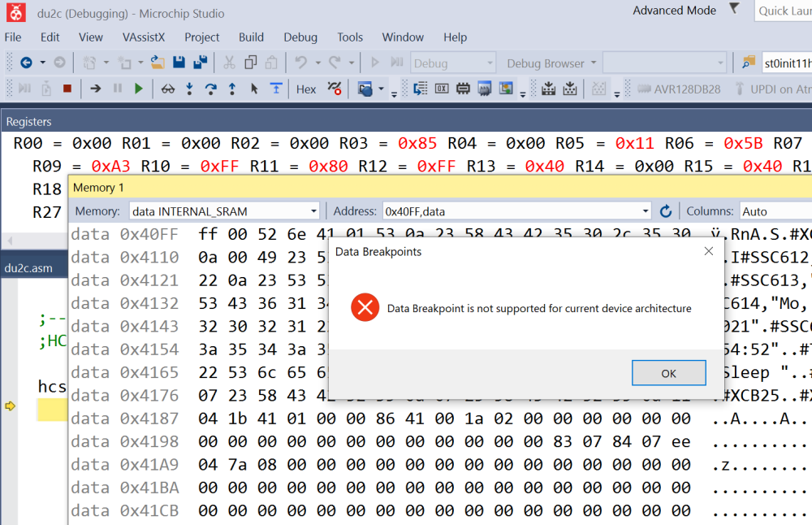Expand the Navigate Backward history arrow
The width and height of the screenshot is (812, 525).
[x=42, y=63]
